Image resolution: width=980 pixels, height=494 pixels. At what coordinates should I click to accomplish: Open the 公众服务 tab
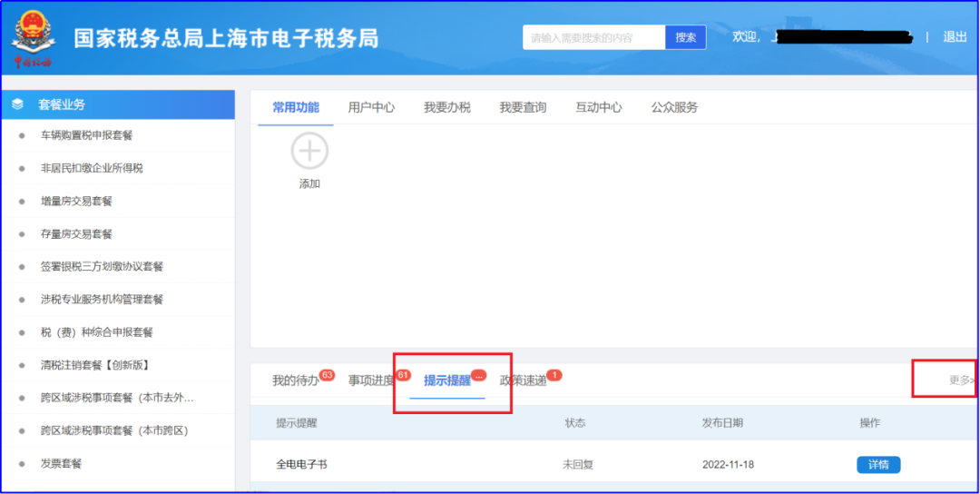(674, 107)
